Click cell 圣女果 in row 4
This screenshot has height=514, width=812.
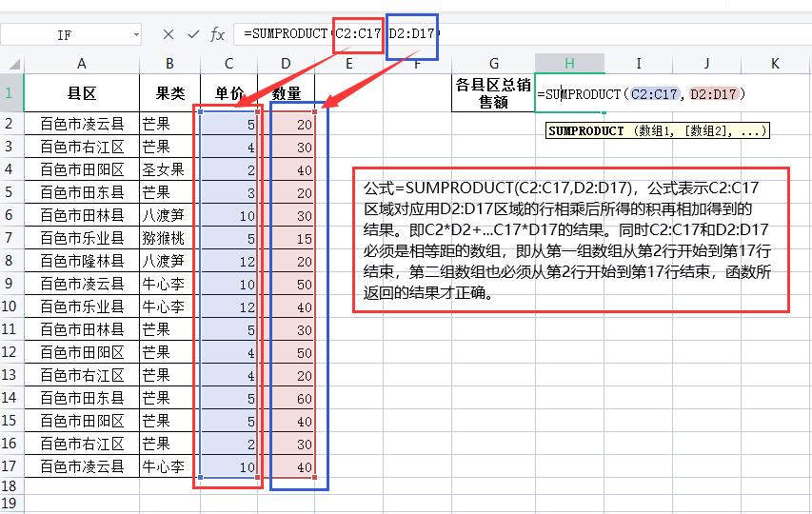(x=169, y=169)
